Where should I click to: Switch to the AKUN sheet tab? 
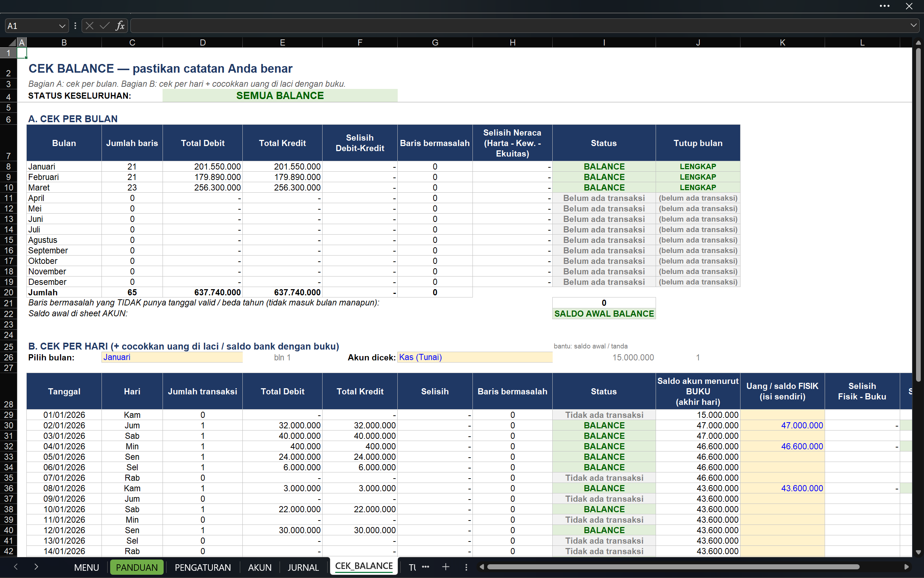260,567
